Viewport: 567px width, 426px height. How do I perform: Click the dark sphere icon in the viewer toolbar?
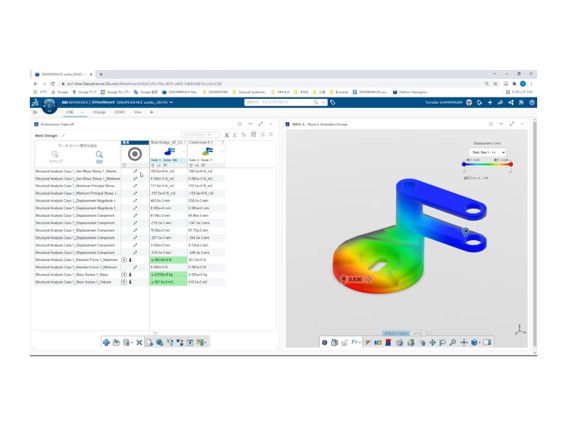(324, 342)
